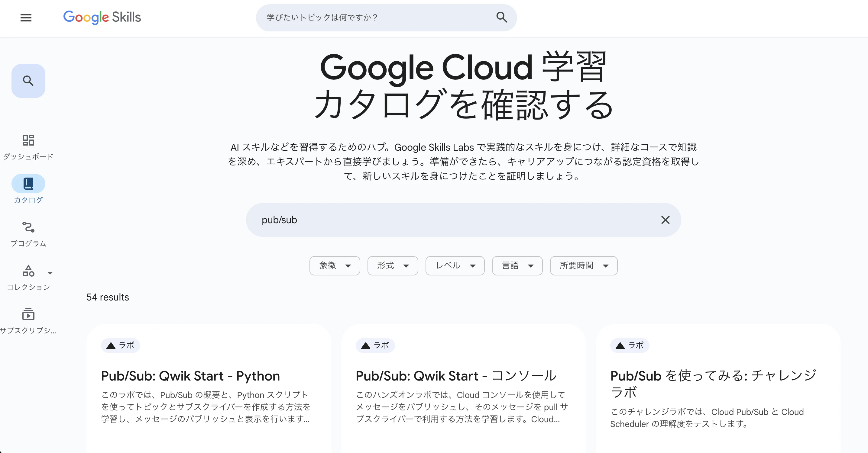Open the hamburger main menu
The height and width of the screenshot is (453, 868).
click(26, 18)
